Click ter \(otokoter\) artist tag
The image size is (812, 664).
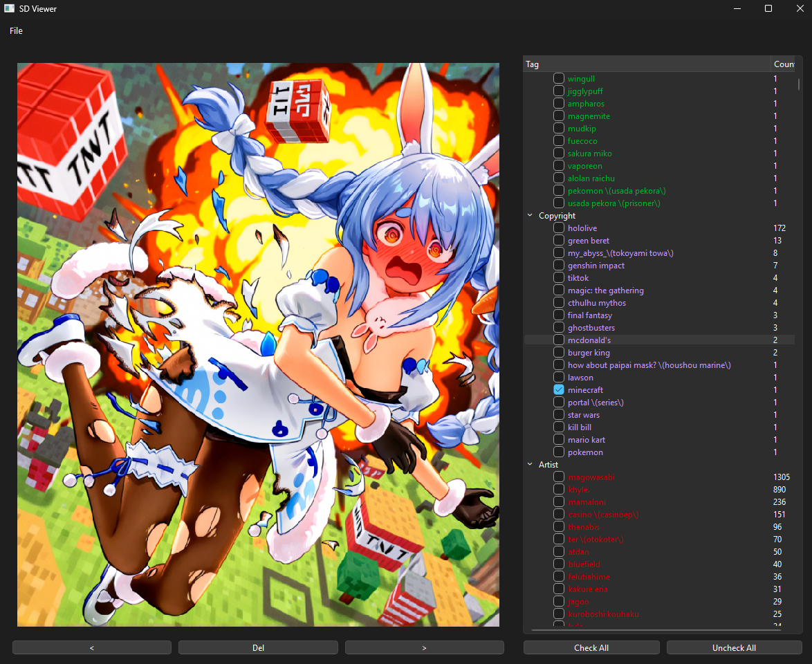click(x=596, y=539)
